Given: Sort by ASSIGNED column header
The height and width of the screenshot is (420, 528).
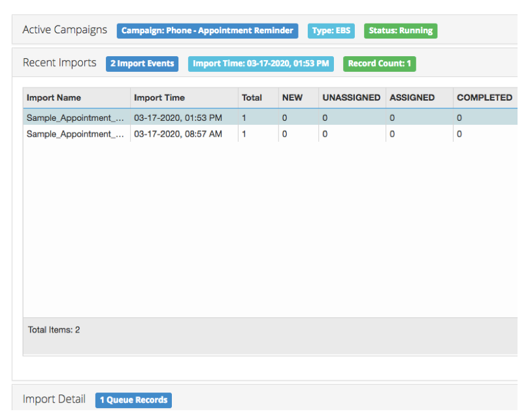Looking at the screenshot, I should (420, 98).
